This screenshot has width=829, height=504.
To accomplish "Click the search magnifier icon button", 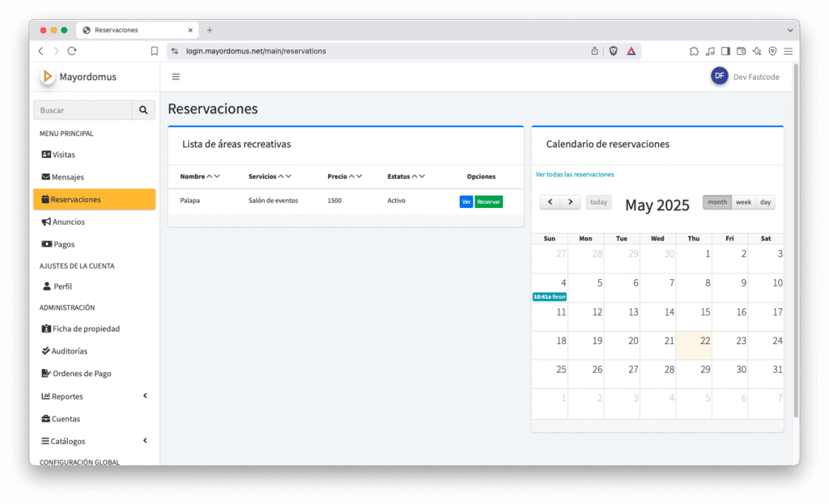I will (x=143, y=110).
